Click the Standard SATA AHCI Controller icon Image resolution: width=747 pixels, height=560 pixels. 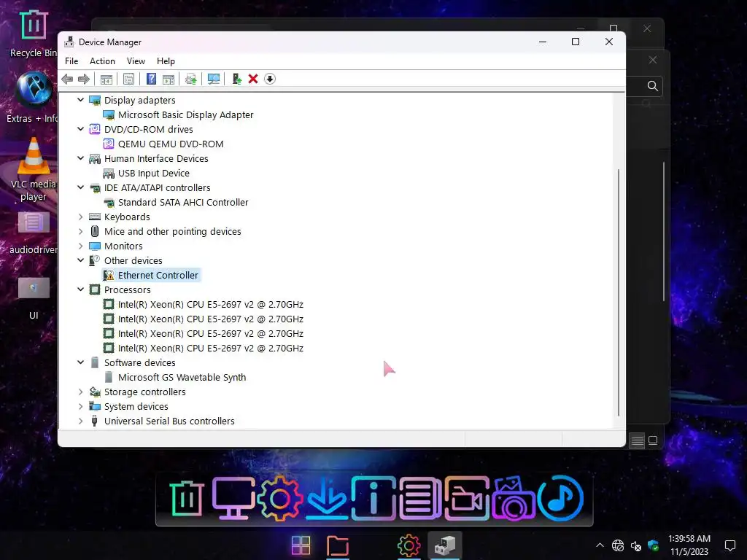pyautogui.click(x=109, y=203)
